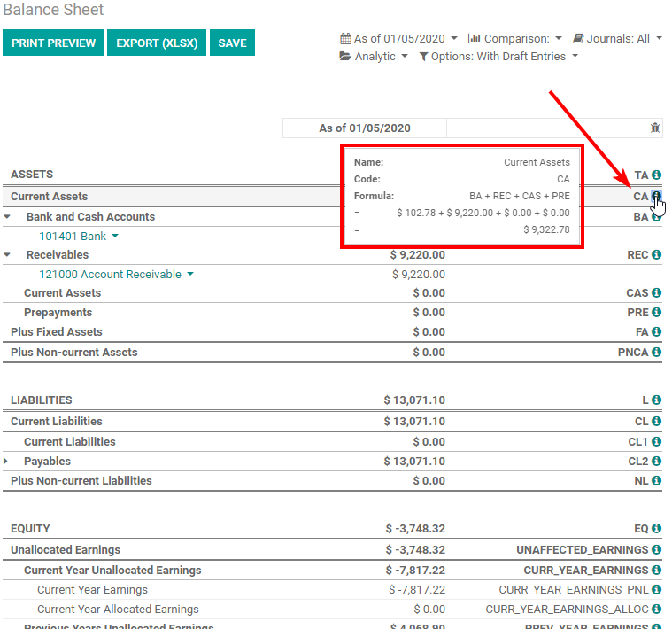This screenshot has height=629, width=672.
Task: Open the CL1 info icon
Action: coord(656,441)
